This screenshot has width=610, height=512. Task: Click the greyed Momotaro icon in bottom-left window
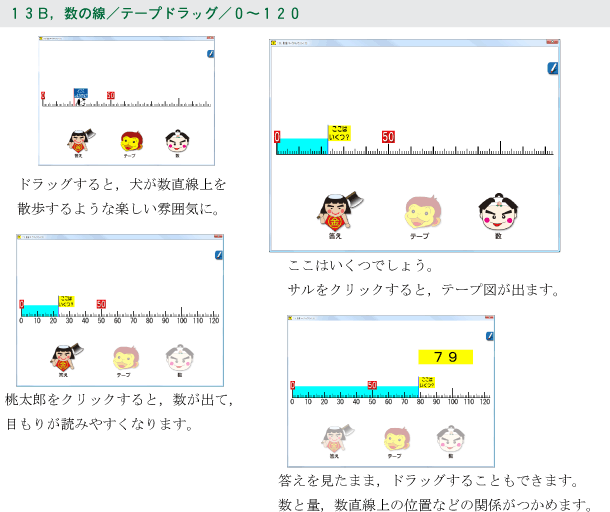pos(179,358)
